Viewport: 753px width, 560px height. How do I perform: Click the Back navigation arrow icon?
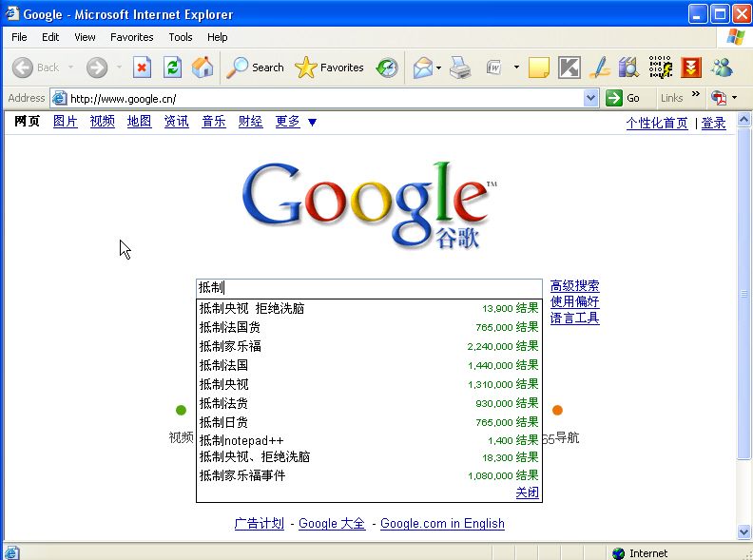(x=22, y=68)
